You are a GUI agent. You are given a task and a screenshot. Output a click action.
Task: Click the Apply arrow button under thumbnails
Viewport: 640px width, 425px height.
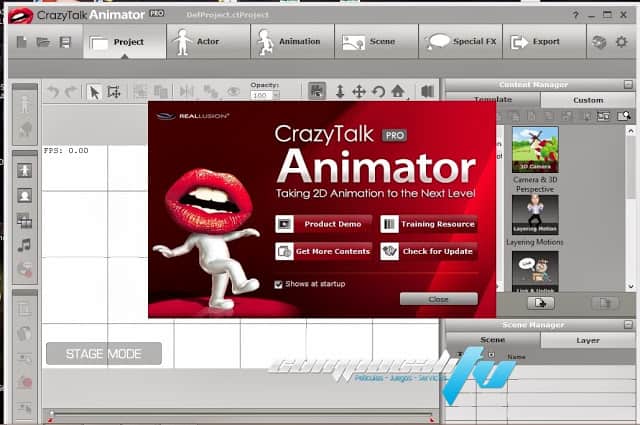(x=540, y=303)
